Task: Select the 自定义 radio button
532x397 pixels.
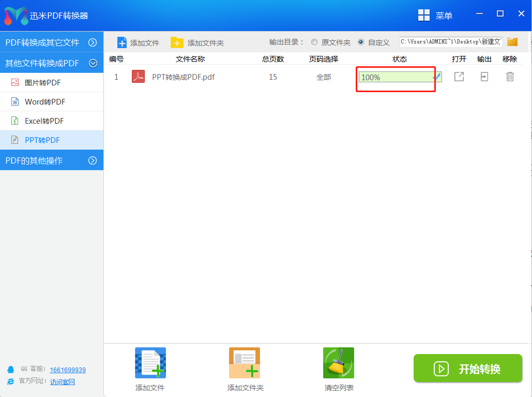Action: click(x=361, y=42)
